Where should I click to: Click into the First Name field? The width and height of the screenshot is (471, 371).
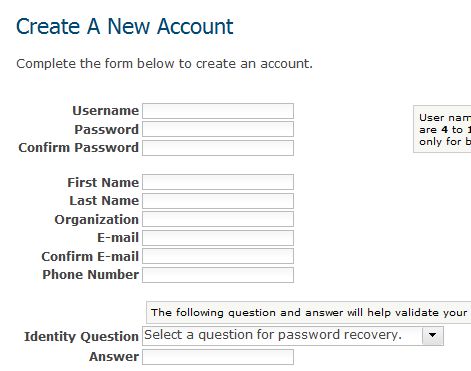[218, 182]
